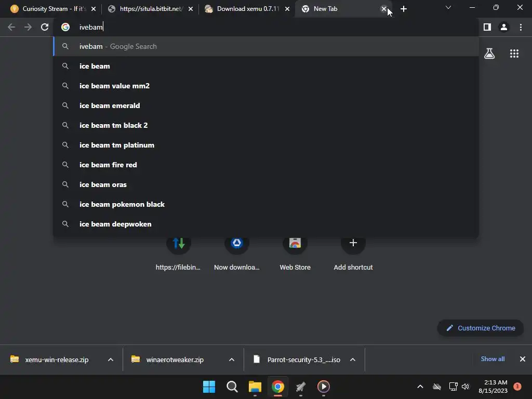Open the Parrot-security iso download
The image size is (532, 399).
(298, 360)
